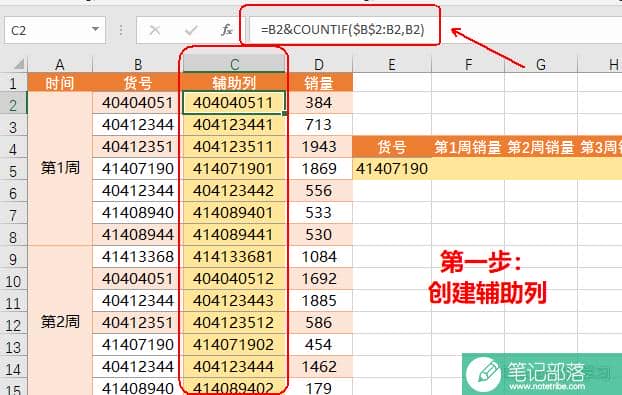Click sales cell 1462

coord(319,366)
